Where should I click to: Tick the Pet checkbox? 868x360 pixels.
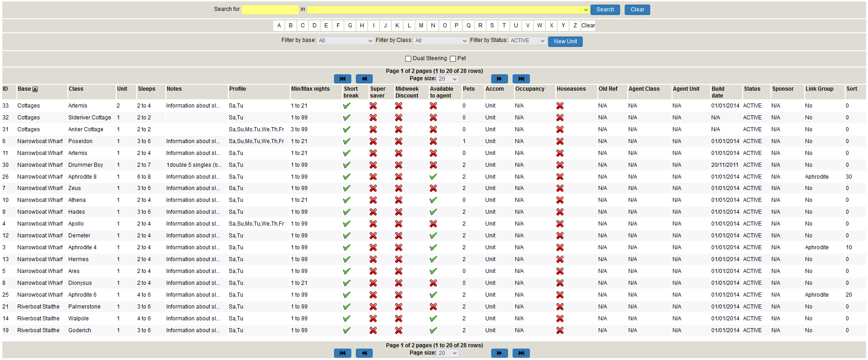tap(453, 59)
